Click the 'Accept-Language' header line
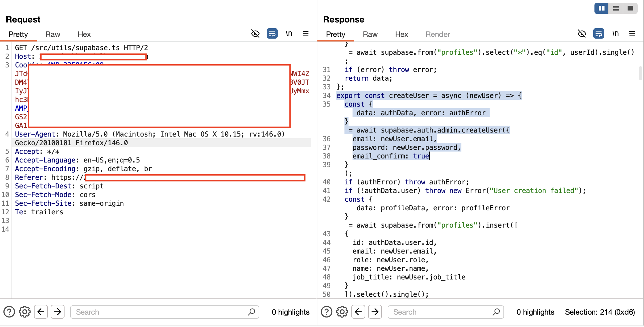 77,160
